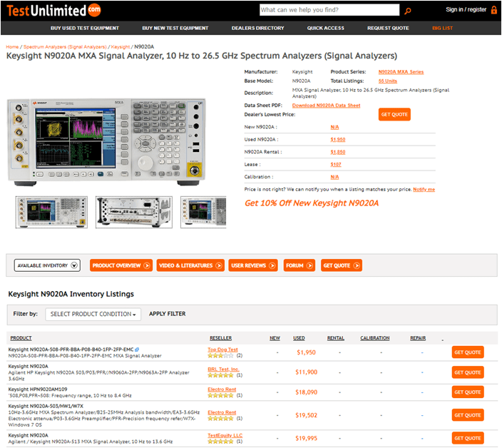Viewport: 502px width, 448px height.
Task: Click Keysight HPN9020AM109 listing title
Action: [x=38, y=390]
